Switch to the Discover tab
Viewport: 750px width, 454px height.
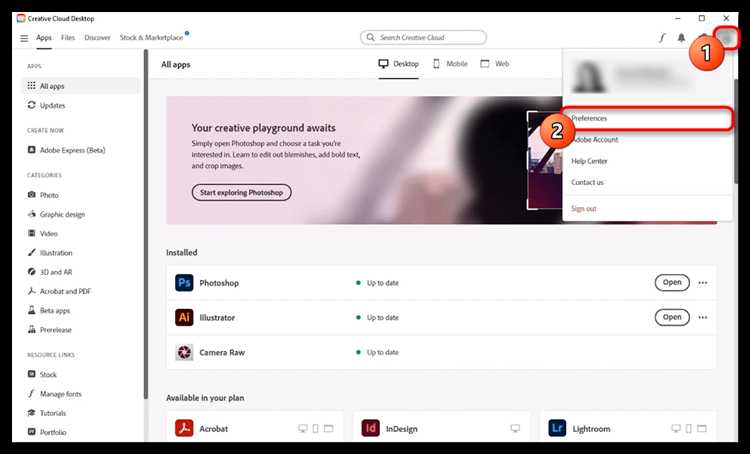(x=97, y=37)
